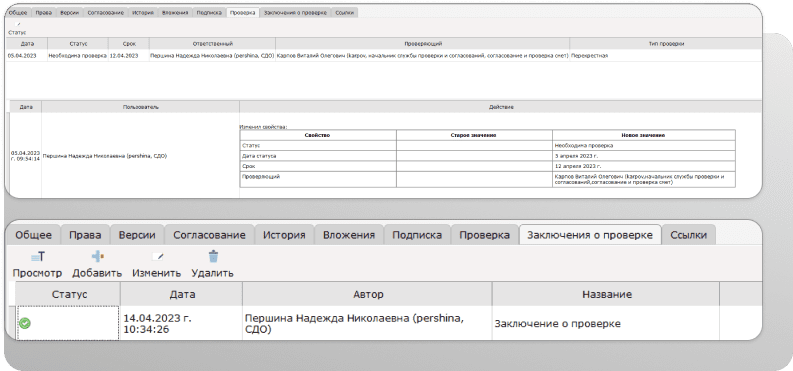Switch to the История tab in lower panel
793x371 pixels.
coord(284,235)
